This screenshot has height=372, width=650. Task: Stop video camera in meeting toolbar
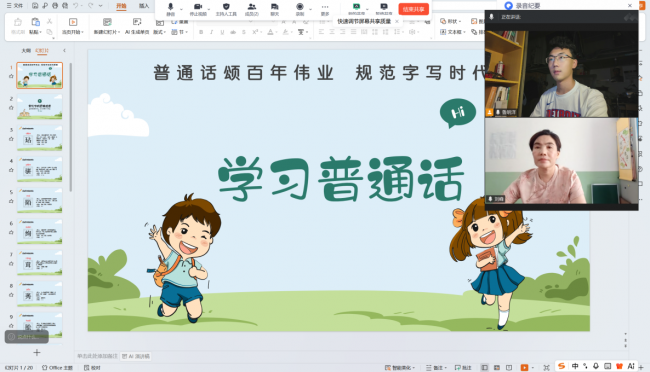(198, 9)
